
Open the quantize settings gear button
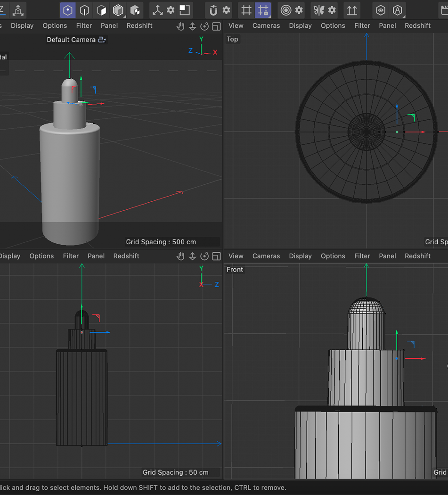(298, 10)
